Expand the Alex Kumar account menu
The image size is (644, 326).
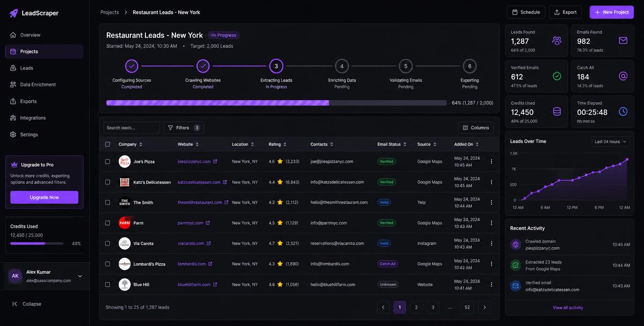[x=80, y=276]
